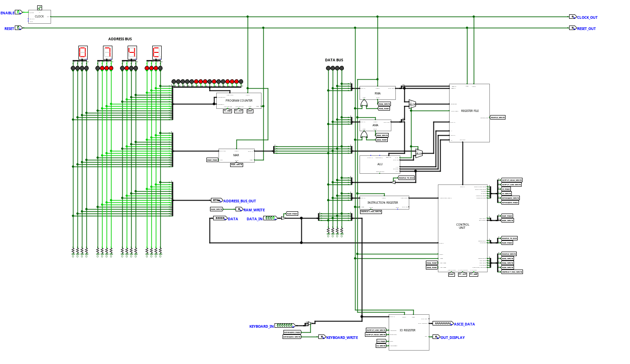Select the RAM_WRITE tunnel left of RAM_WRITE pin
Image resolution: width=630 pixels, height=364 pixels.
click(217, 209)
